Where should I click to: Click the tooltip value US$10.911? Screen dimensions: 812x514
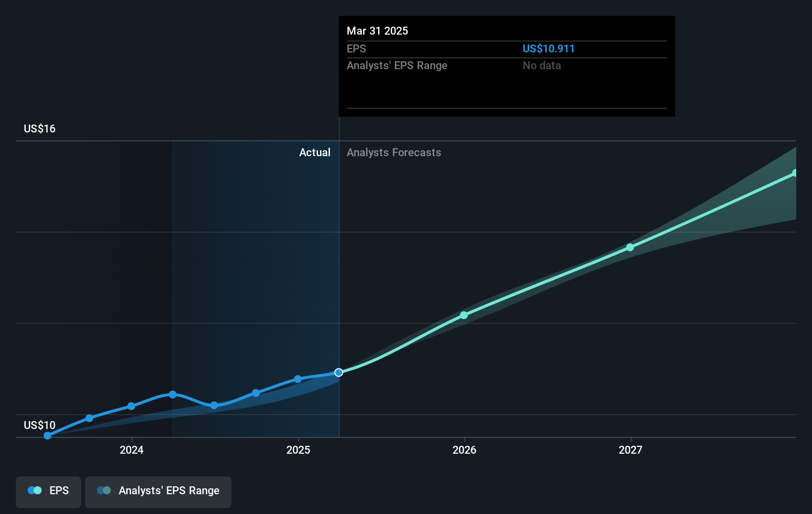point(548,48)
